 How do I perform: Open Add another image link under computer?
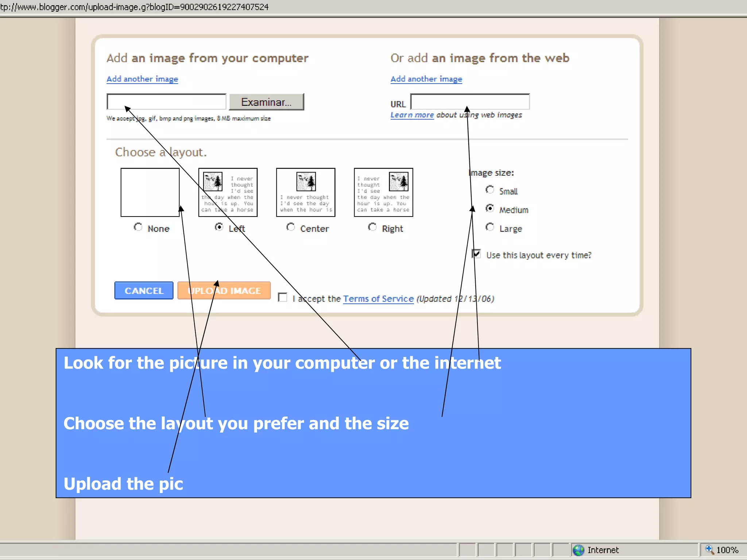[142, 79]
